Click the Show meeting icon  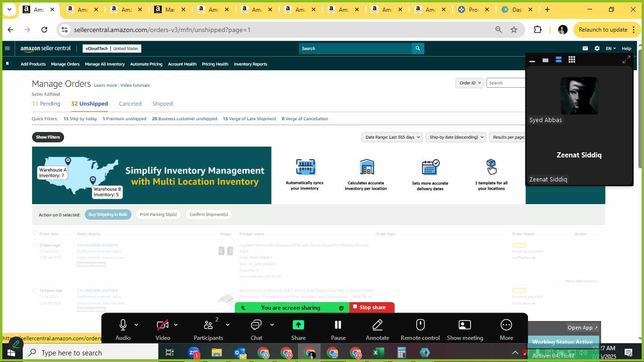(x=465, y=325)
